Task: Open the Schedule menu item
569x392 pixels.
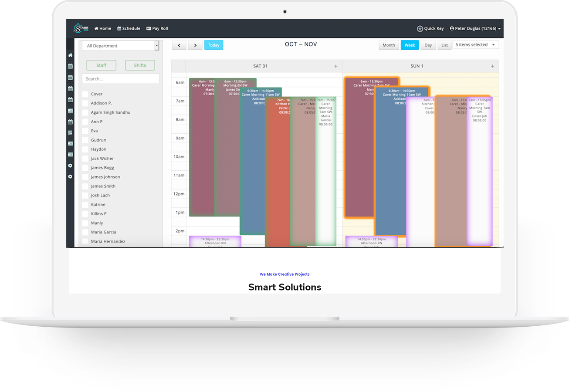Action: (129, 29)
